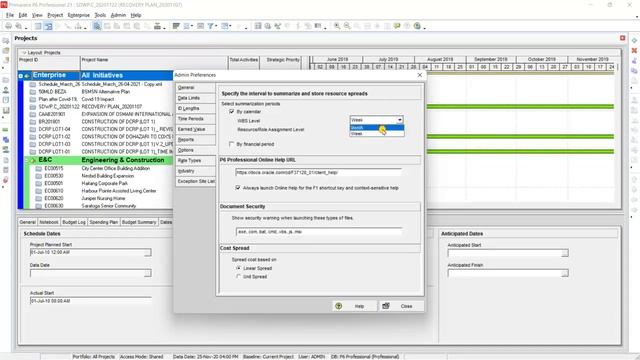The height and width of the screenshot is (360, 640).
Task: Open the Admin menu
Action: point(118,15)
